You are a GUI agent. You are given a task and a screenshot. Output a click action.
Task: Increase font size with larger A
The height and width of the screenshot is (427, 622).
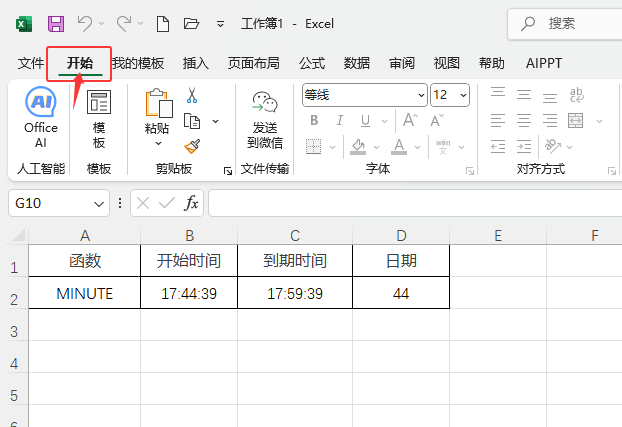pyautogui.click(x=410, y=120)
